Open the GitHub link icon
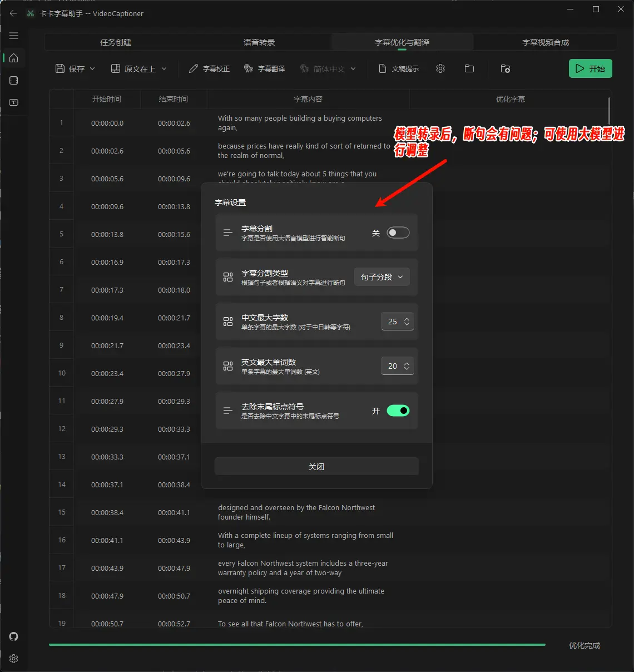634x672 pixels. (x=14, y=636)
